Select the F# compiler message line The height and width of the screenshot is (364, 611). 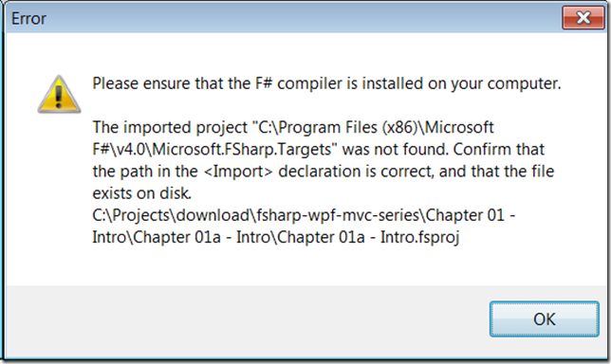[x=326, y=83]
